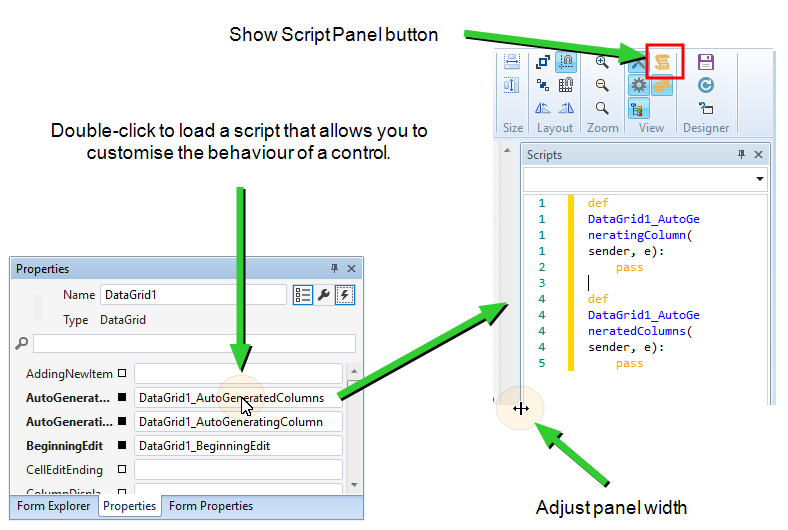Click the DataGrid1_AutoGeneratedColumns value field
788x530 pixels.
(x=238, y=398)
